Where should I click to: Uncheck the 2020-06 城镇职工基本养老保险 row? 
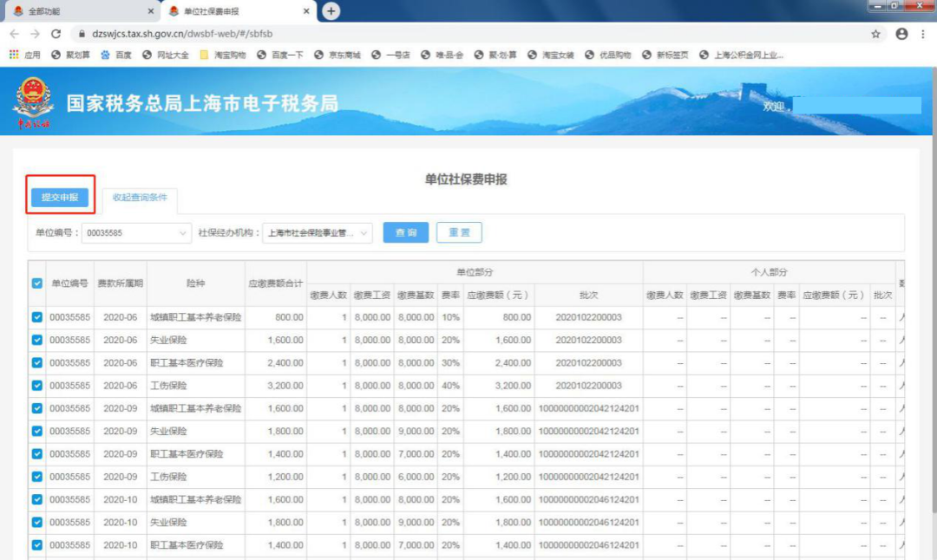37,317
